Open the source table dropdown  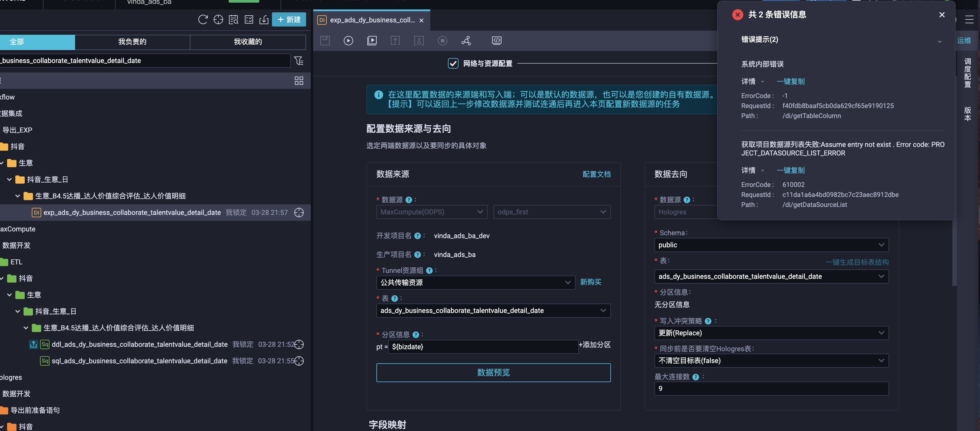(494, 311)
